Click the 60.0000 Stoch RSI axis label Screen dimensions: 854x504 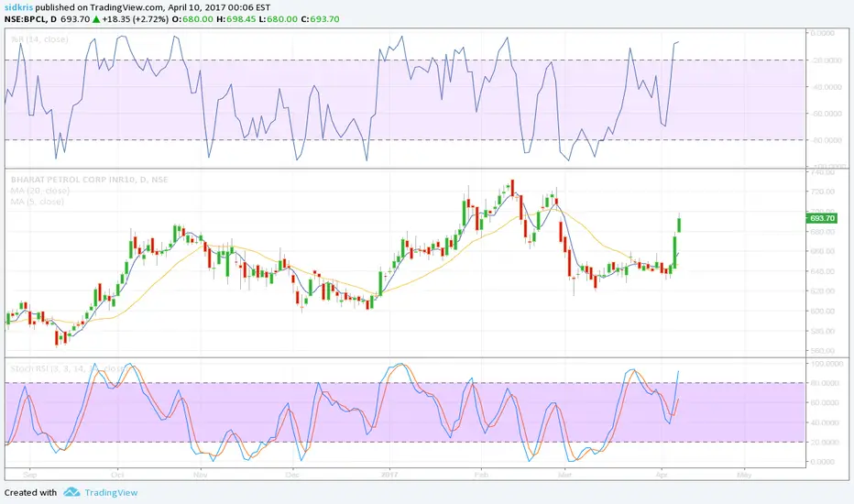[825, 402]
